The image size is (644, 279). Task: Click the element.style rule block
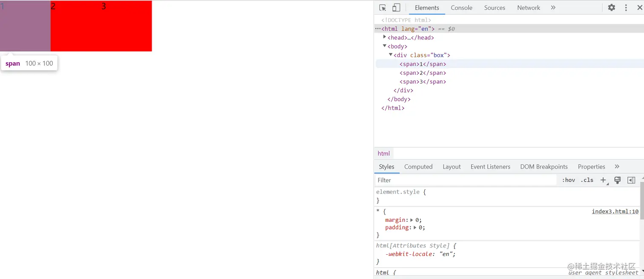(x=507, y=196)
